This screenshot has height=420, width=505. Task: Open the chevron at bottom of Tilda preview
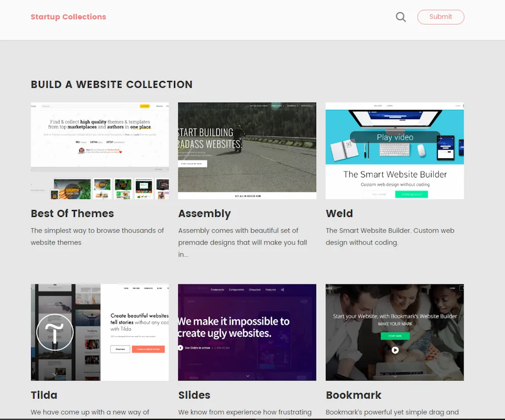[55, 374]
